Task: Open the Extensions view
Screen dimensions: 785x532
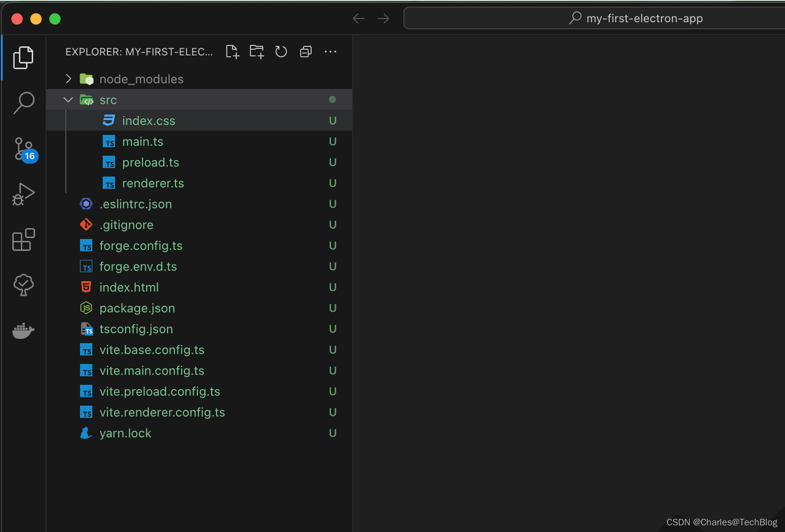Action: (23, 239)
